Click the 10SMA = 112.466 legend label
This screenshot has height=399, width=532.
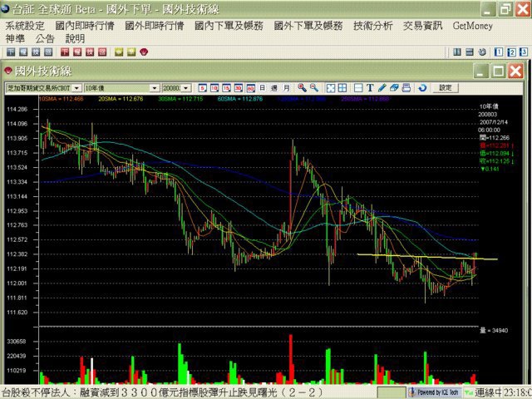click(61, 99)
